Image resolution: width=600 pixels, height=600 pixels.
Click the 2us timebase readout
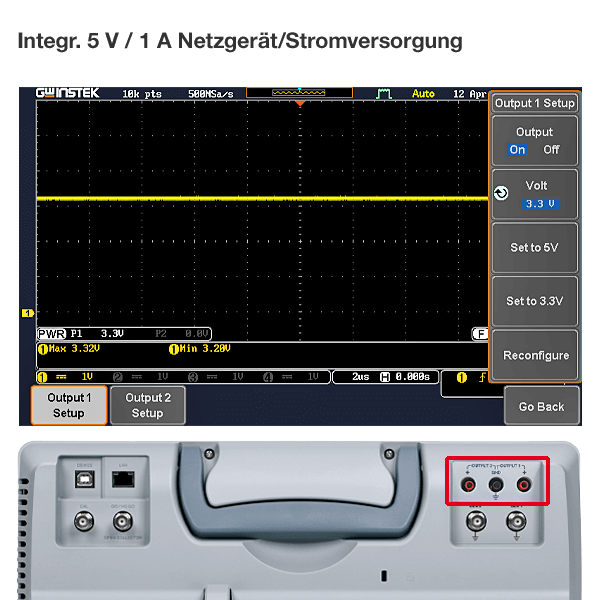(360, 377)
